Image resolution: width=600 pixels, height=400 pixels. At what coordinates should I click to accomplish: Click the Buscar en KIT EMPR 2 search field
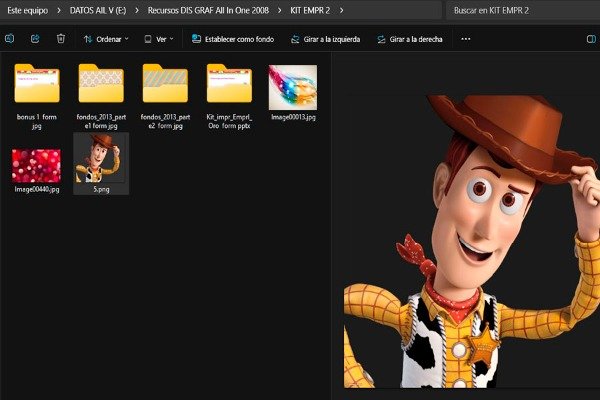point(523,10)
